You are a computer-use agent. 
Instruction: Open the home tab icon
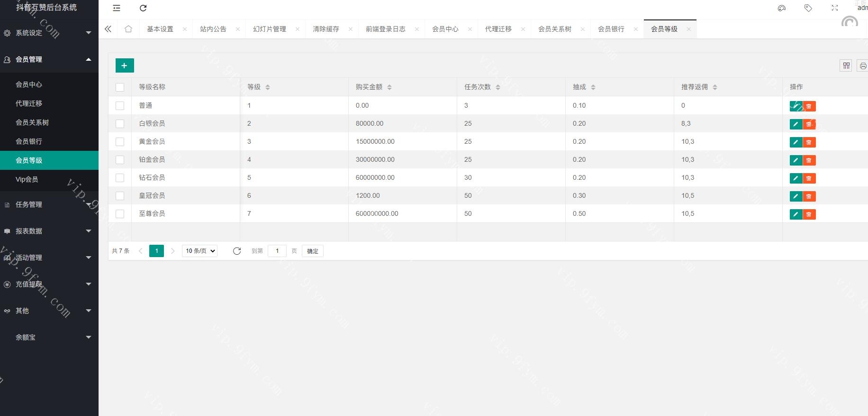point(128,29)
